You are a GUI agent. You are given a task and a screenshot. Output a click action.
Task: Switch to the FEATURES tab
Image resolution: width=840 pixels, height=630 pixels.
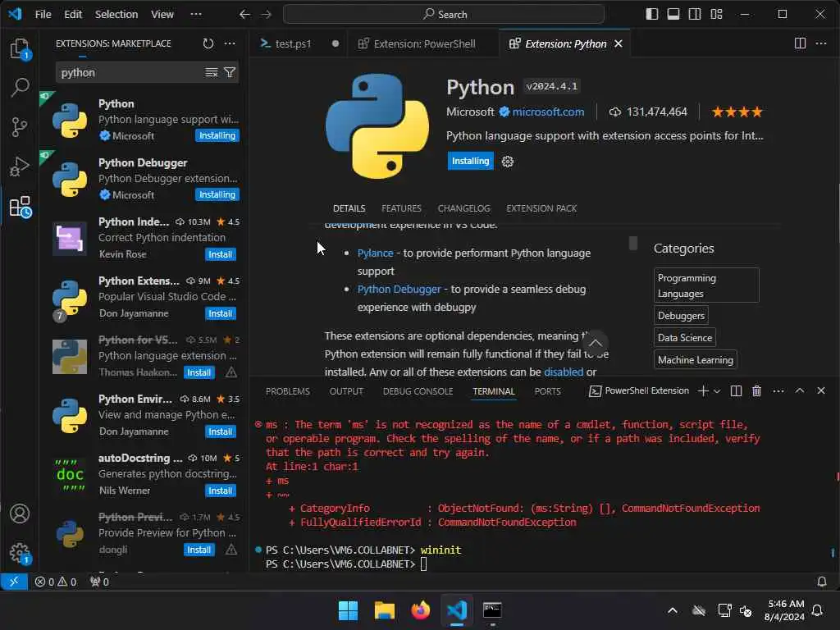pos(401,208)
